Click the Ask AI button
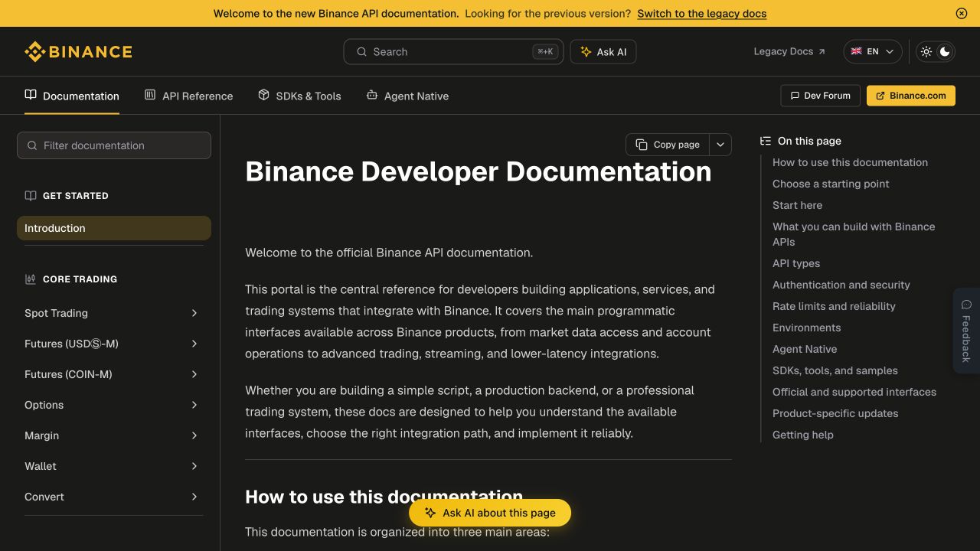Image resolution: width=980 pixels, height=551 pixels. [x=603, y=52]
